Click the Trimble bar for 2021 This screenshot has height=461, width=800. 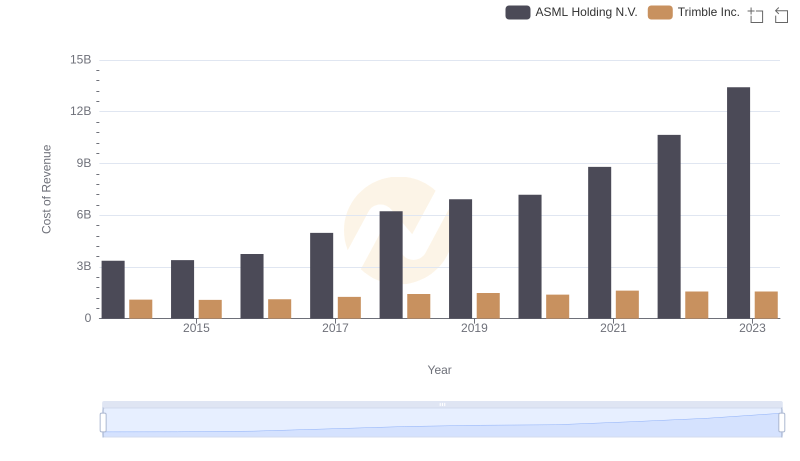coord(627,304)
